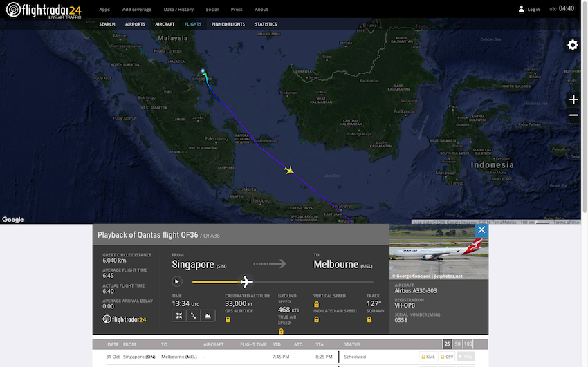Switch to the FLIGHTS tab

[193, 24]
